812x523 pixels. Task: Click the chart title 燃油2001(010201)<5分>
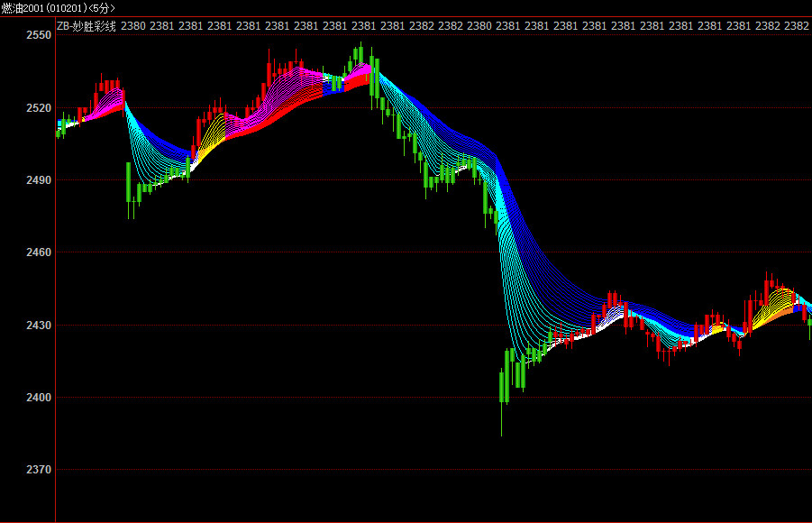[58, 8]
